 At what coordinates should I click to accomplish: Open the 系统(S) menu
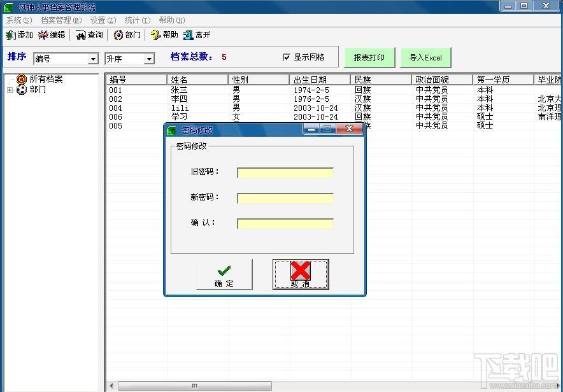[x=19, y=20]
